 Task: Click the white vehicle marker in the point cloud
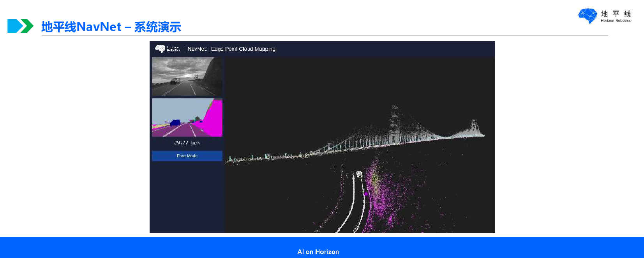(359, 174)
